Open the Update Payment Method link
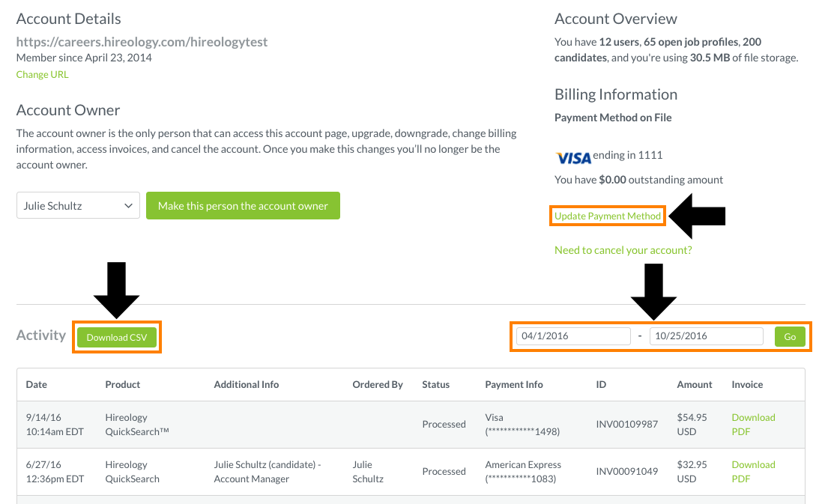This screenshot has width=822, height=504. (x=608, y=216)
